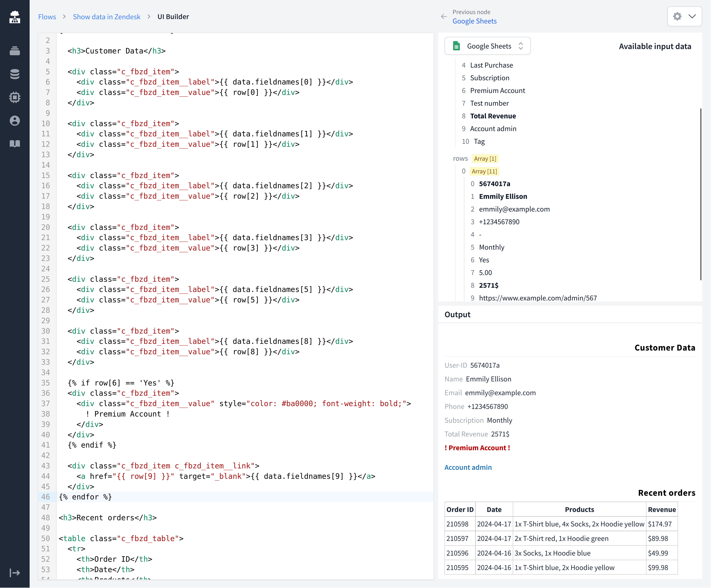Viewport: 711px width, 588px height.
Task: Click the settings gear icon
Action: (x=677, y=16)
